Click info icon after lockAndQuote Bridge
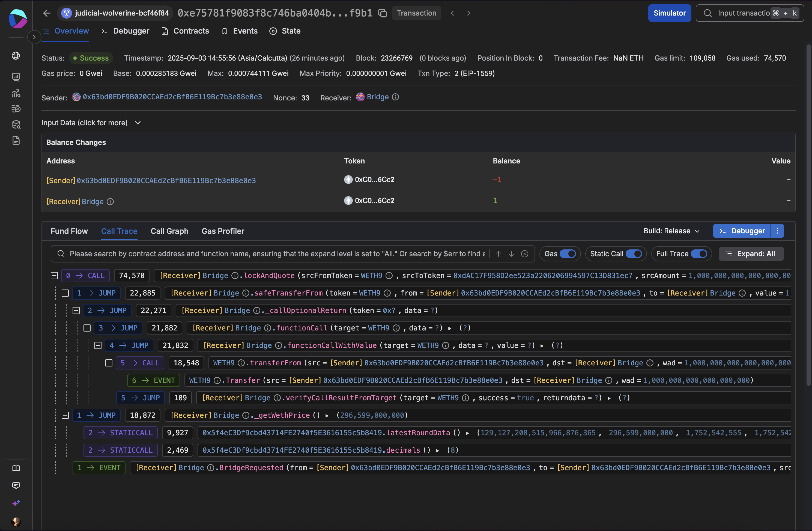Viewport: 812px width, 531px height. 235,275
